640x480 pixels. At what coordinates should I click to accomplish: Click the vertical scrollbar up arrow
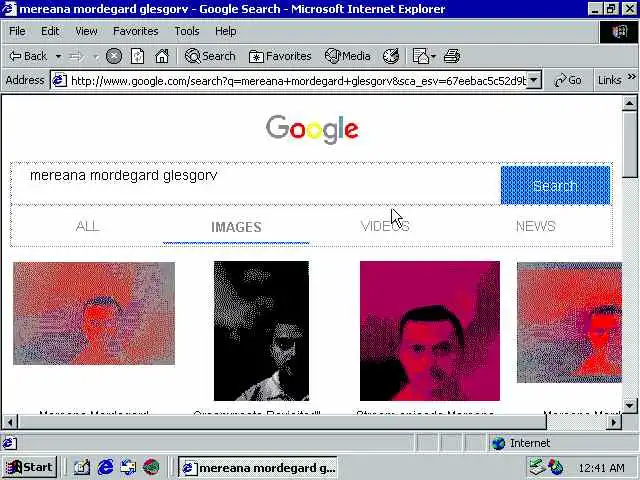(x=629, y=103)
